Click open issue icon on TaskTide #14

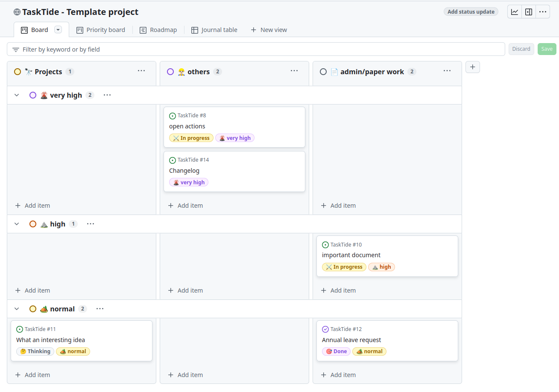click(x=173, y=160)
